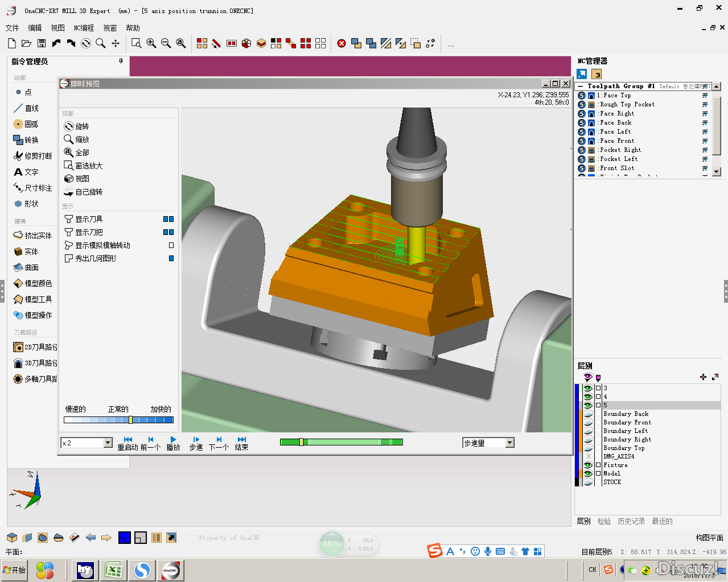Open the 多軸刀具路径 multi-axis toolpath menu
The image size is (728, 582).
click(x=35, y=378)
